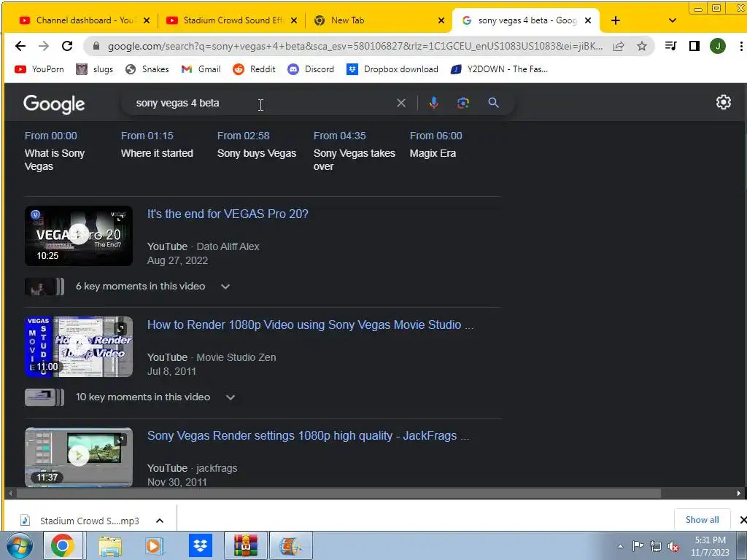Play jackfrags render settings thumbnail
Screen dimensions: 747x560
(79, 457)
